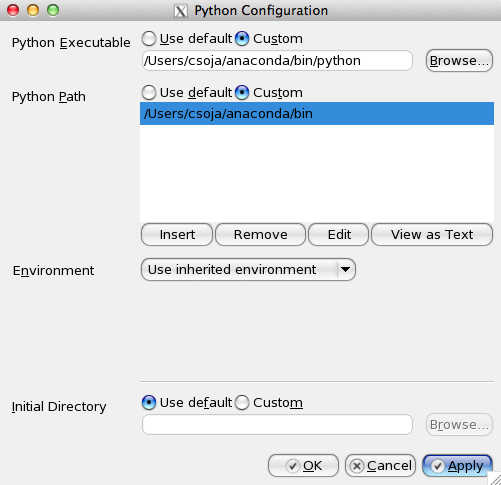
Task: Select Custom for Python Executable
Action: (x=242, y=39)
